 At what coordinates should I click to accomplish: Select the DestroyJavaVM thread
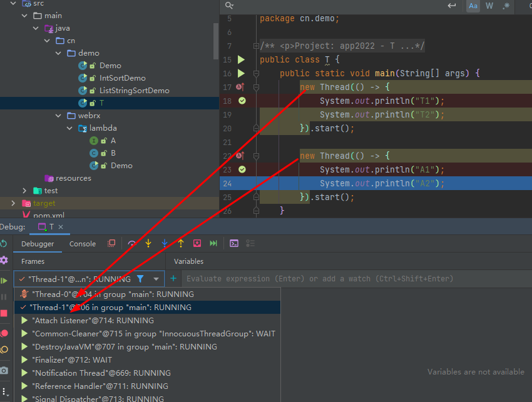pos(147,347)
